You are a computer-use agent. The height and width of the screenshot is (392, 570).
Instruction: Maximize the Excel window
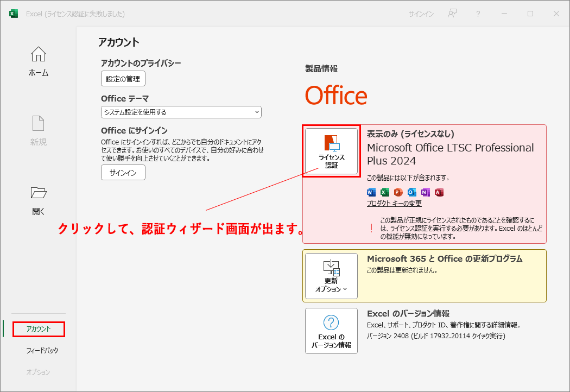[530, 14]
